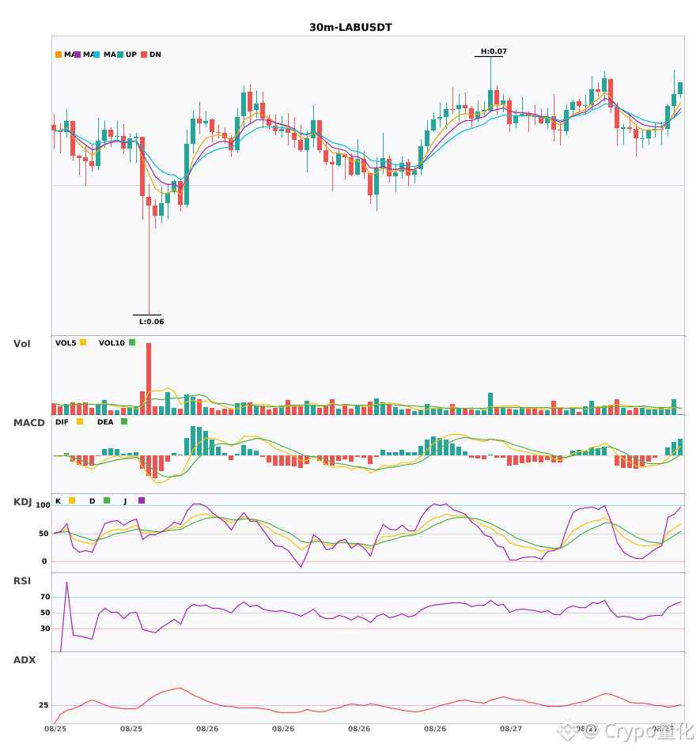The image size is (700, 751).
Task: Click the ADX axis value 25
Action: (44, 705)
